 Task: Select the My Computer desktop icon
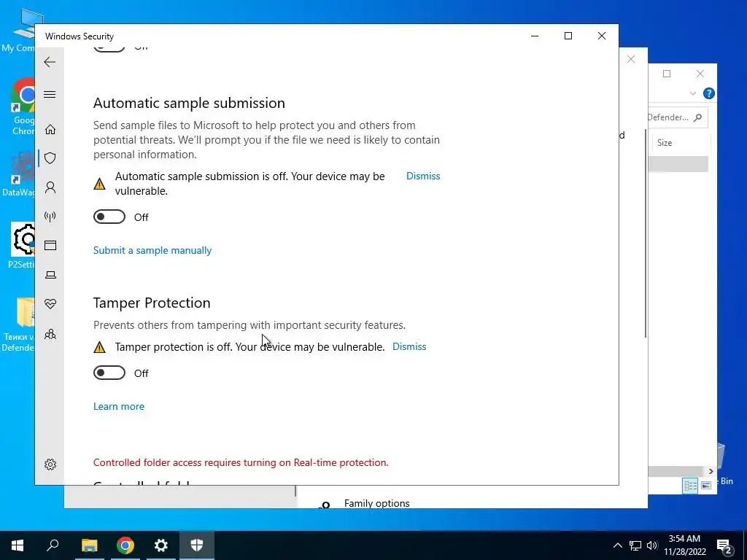[18, 29]
